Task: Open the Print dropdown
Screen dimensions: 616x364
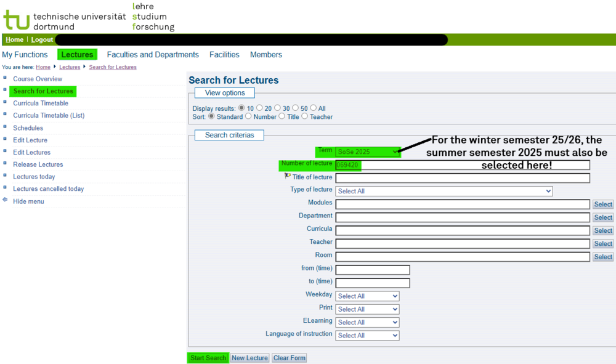Action: coord(367,309)
